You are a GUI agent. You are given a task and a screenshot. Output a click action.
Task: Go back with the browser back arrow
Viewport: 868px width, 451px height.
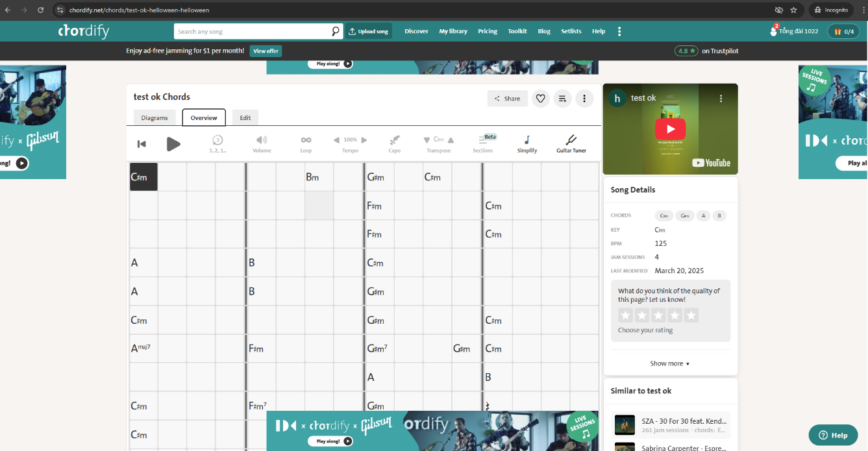pyautogui.click(x=8, y=10)
